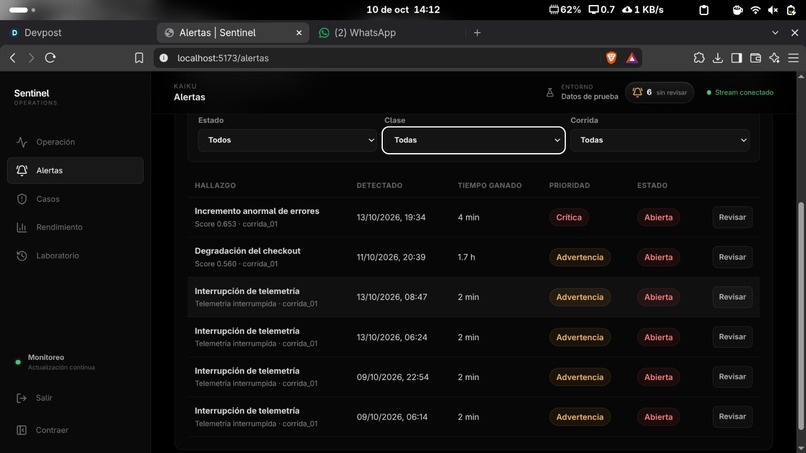Go to Casos in the sidebar

click(75, 199)
